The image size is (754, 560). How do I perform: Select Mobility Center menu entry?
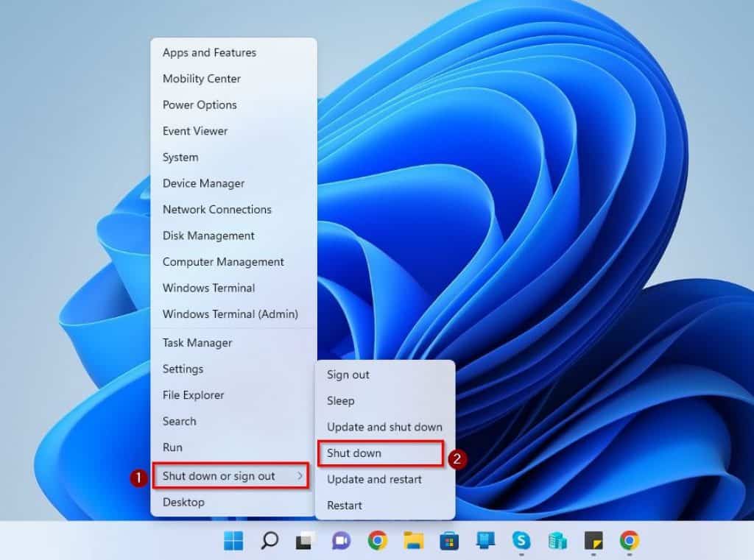click(233, 78)
